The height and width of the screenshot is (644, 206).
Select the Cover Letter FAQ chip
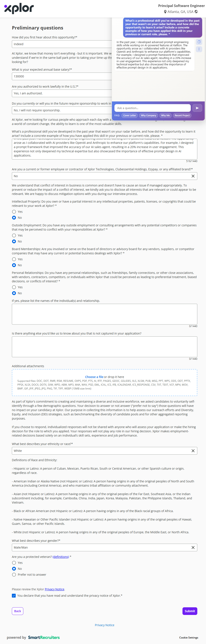129,115
